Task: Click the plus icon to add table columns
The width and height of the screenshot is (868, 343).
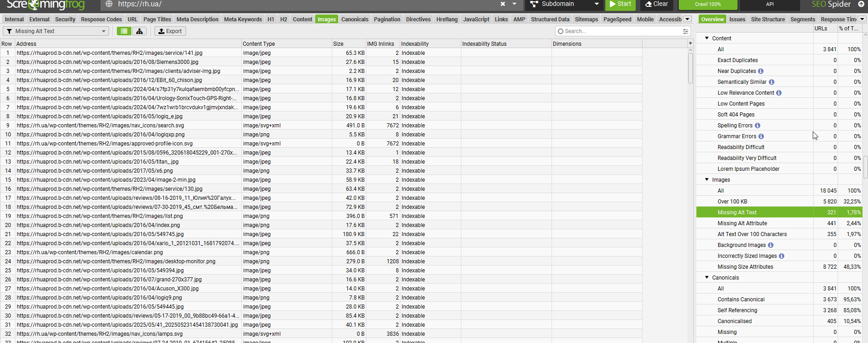Action: [691, 43]
